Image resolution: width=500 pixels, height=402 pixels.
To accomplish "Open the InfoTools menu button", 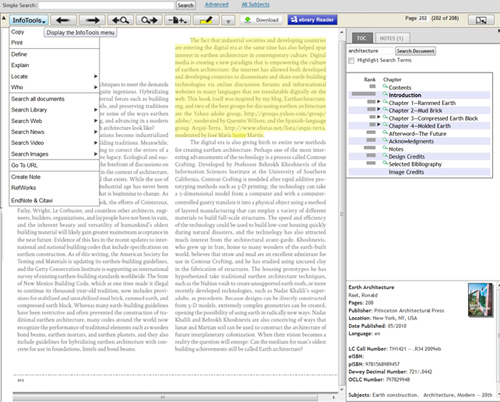I will tap(29, 20).
